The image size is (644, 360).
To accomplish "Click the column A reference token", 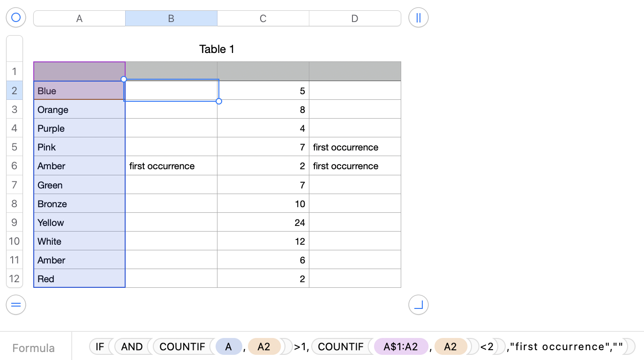I will point(229,347).
